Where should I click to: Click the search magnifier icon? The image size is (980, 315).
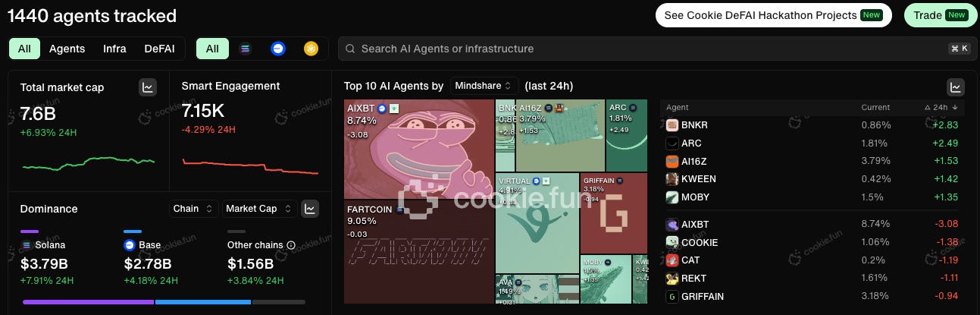pos(350,49)
